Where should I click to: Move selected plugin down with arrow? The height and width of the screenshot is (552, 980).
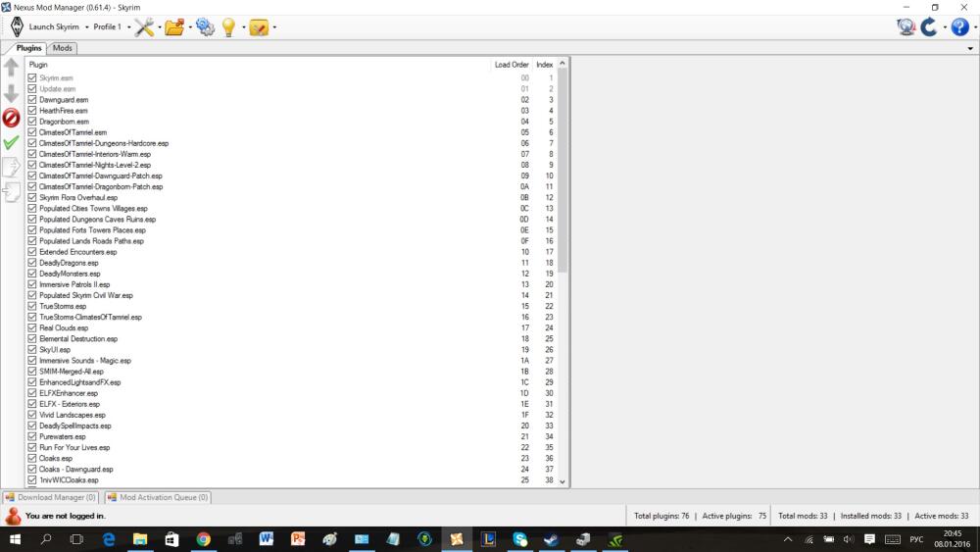pos(11,93)
